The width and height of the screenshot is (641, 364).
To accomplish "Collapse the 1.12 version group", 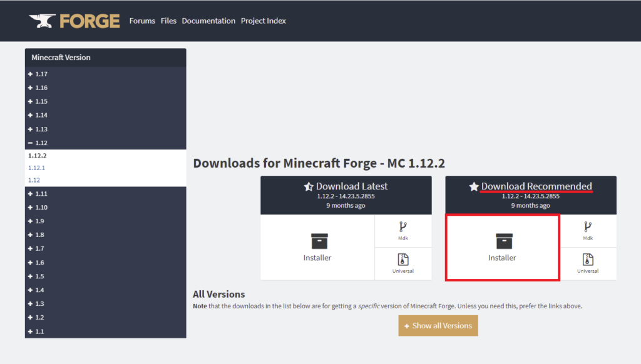I will (105, 143).
